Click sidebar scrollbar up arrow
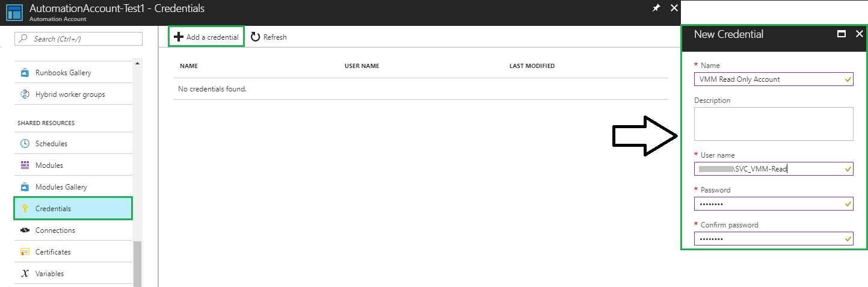The height and width of the screenshot is (287, 868). point(137,63)
